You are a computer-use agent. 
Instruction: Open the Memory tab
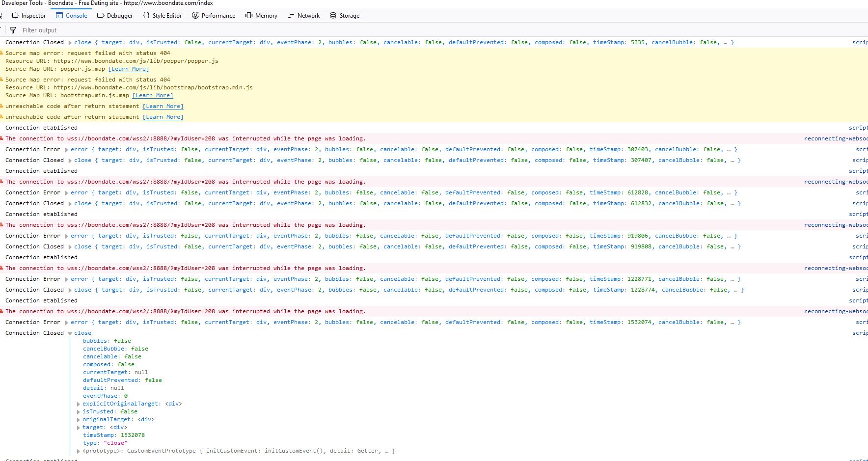[x=262, y=16]
